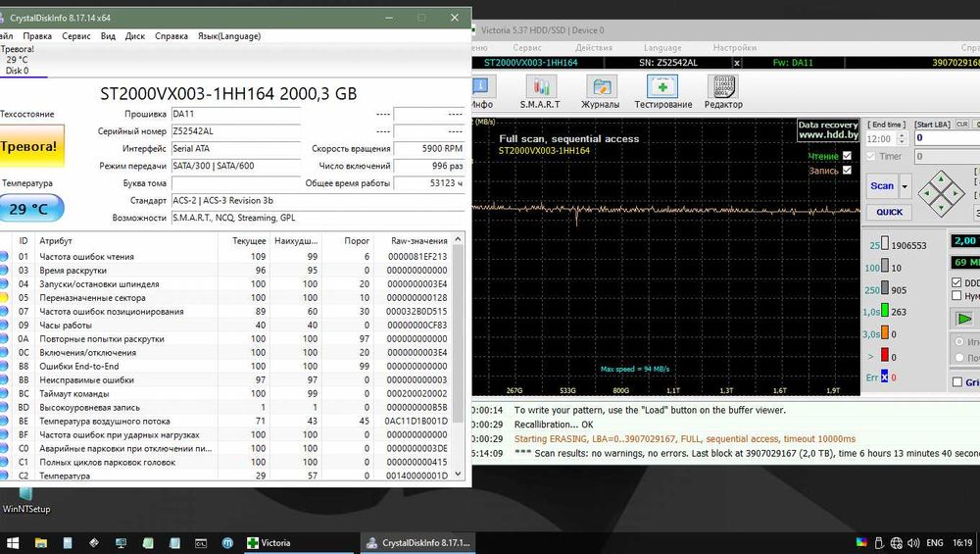Image resolution: width=980 pixels, height=554 pixels.
Task: Click the down arrow on Victoria's navigation diamond
Action: click(941, 208)
